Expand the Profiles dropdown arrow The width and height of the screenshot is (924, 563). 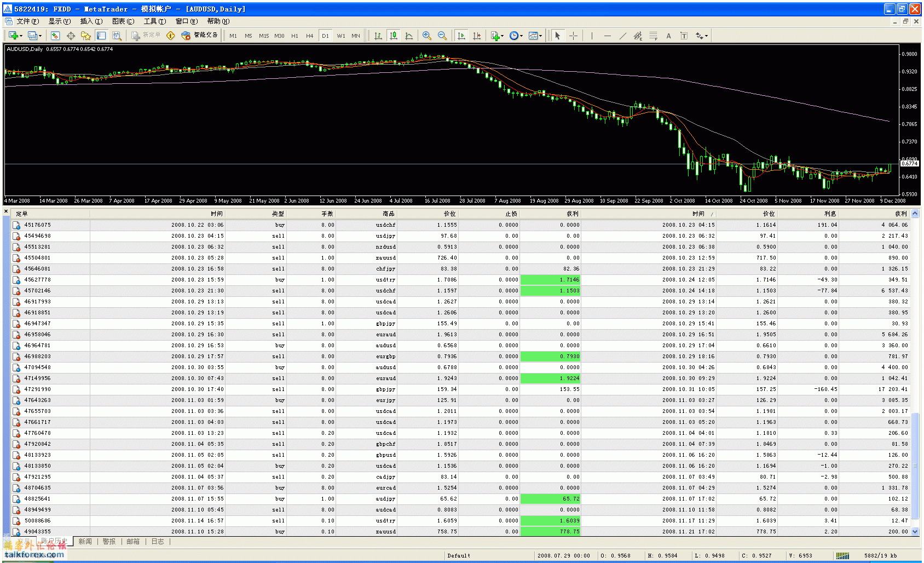pos(40,36)
